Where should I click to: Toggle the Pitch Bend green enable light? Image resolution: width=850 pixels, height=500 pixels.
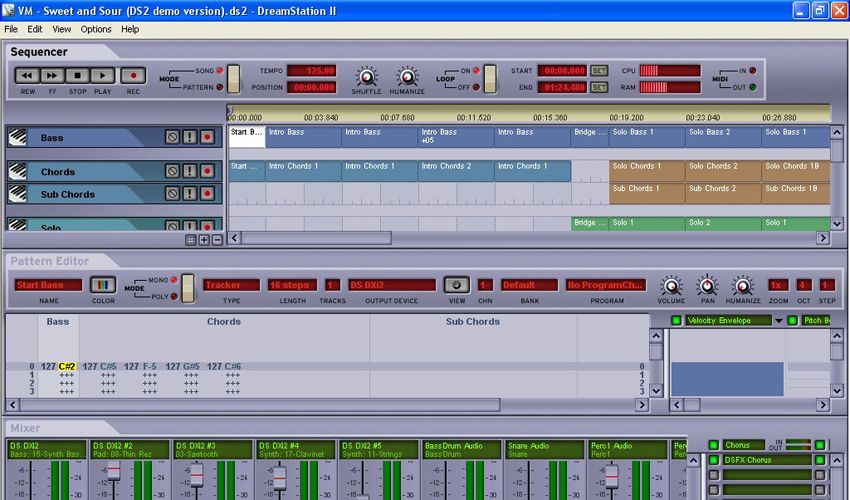(x=792, y=320)
